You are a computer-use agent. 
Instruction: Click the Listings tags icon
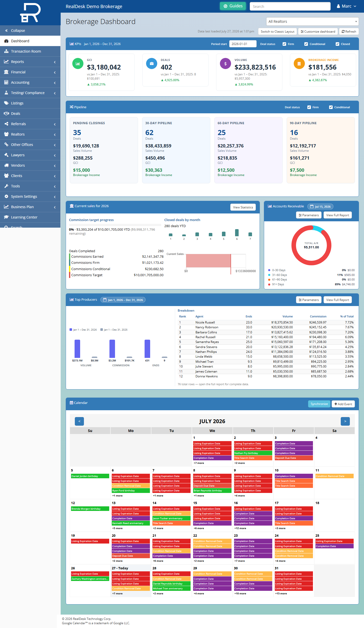click(x=6, y=103)
